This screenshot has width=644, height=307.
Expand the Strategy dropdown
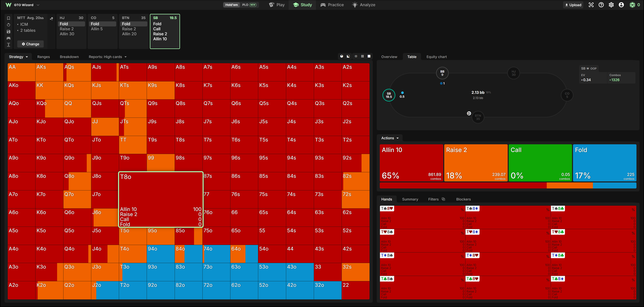pyautogui.click(x=18, y=57)
